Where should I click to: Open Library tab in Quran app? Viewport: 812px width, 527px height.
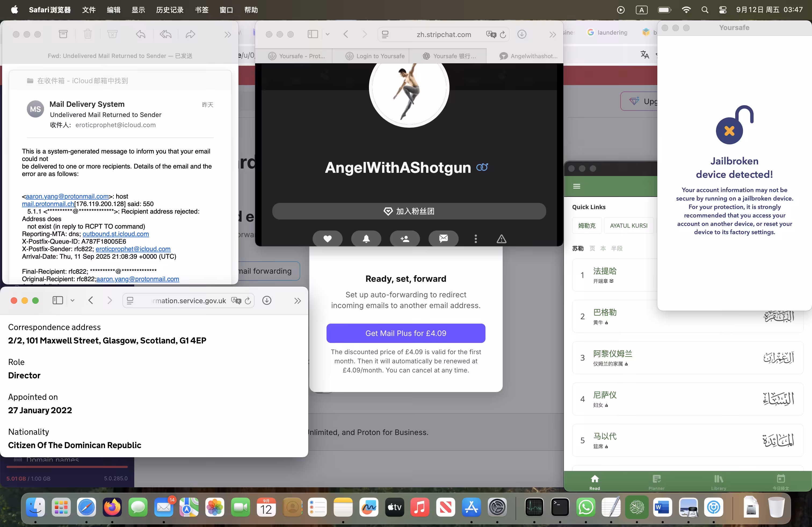click(x=719, y=482)
